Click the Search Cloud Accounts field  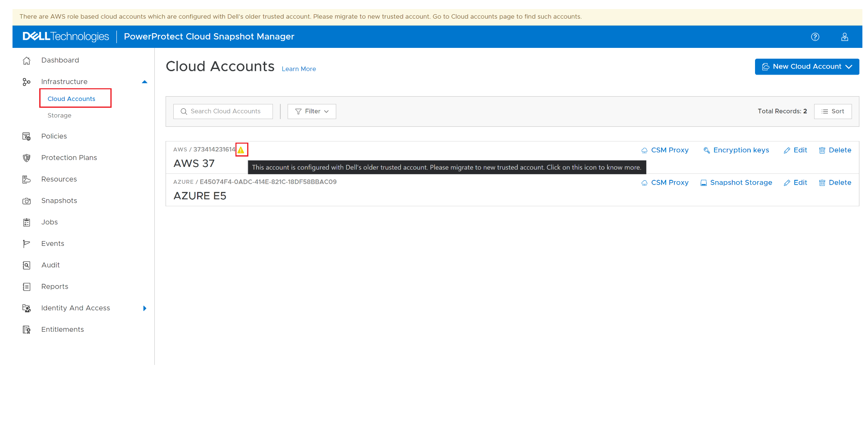(222, 111)
